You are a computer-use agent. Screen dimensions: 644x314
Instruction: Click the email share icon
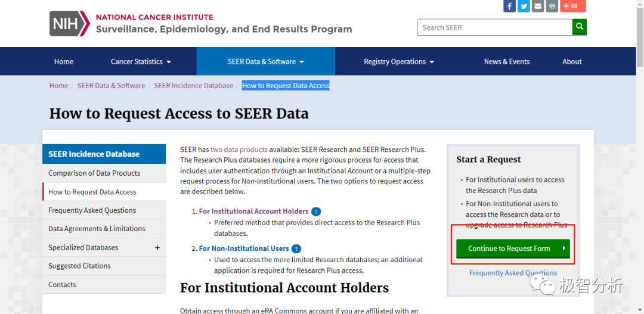pos(538,7)
